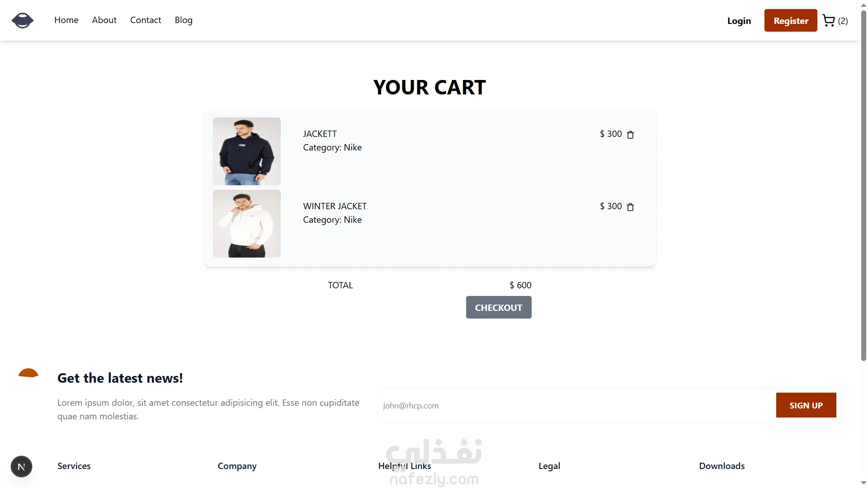Click the scrollbar down arrow
Viewport: 868px width, 488px height.
coord(863,483)
